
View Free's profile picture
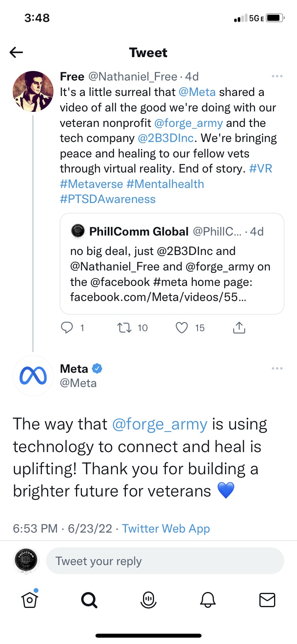[33, 91]
